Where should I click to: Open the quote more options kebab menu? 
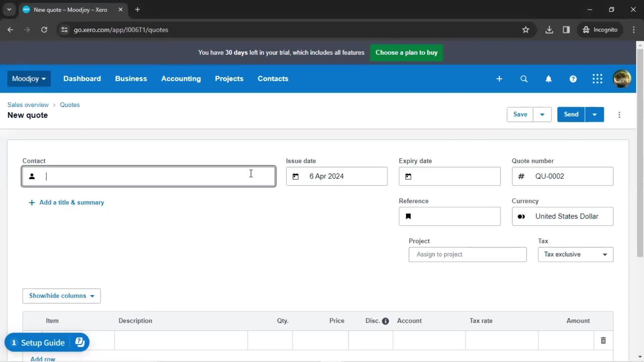[619, 115]
